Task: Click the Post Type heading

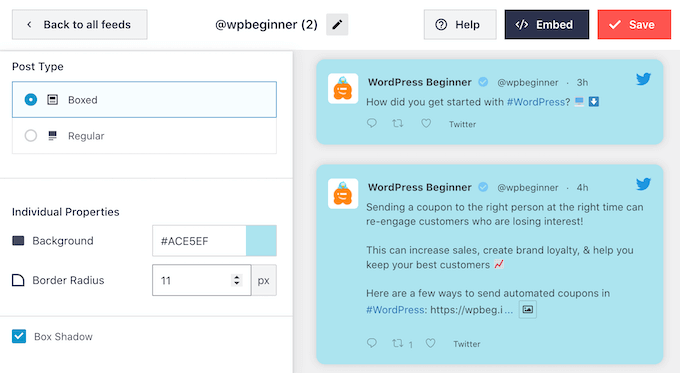Action: pos(38,66)
